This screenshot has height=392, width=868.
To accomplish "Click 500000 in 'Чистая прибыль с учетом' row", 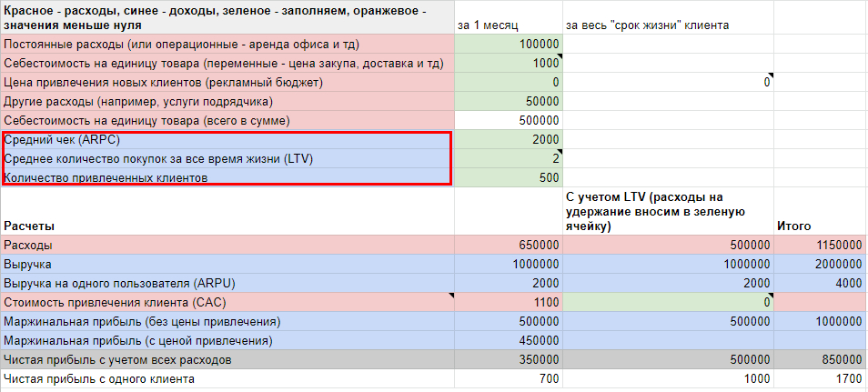I will point(668,359).
